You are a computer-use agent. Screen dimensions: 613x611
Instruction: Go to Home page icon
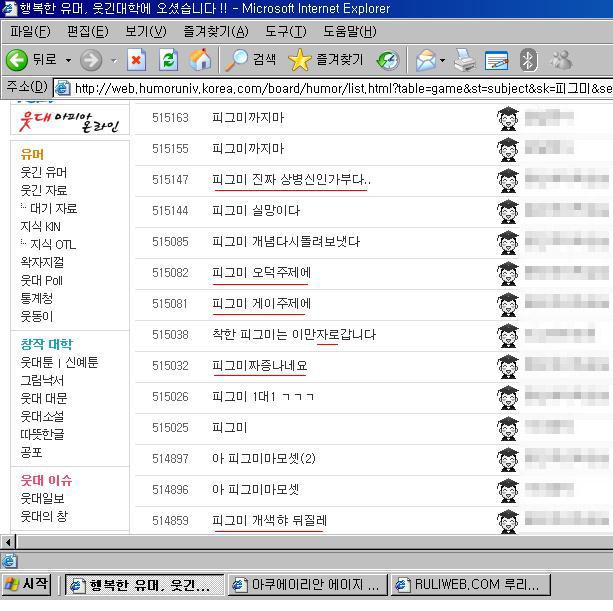pyautogui.click(x=200, y=60)
